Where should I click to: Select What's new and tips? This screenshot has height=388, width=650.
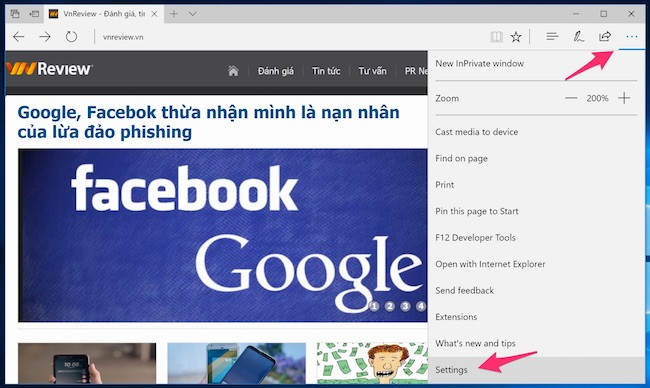click(x=475, y=344)
